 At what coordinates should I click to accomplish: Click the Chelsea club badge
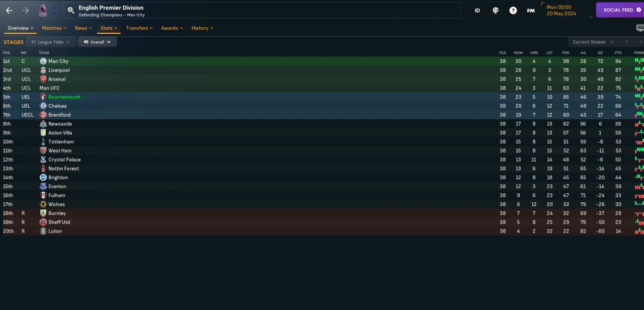pyautogui.click(x=43, y=106)
